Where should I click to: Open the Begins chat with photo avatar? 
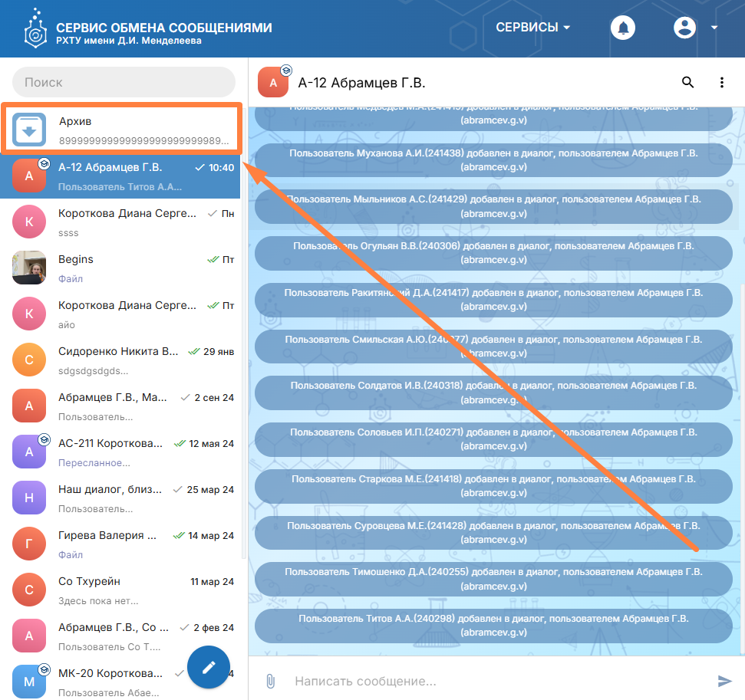tap(123, 268)
